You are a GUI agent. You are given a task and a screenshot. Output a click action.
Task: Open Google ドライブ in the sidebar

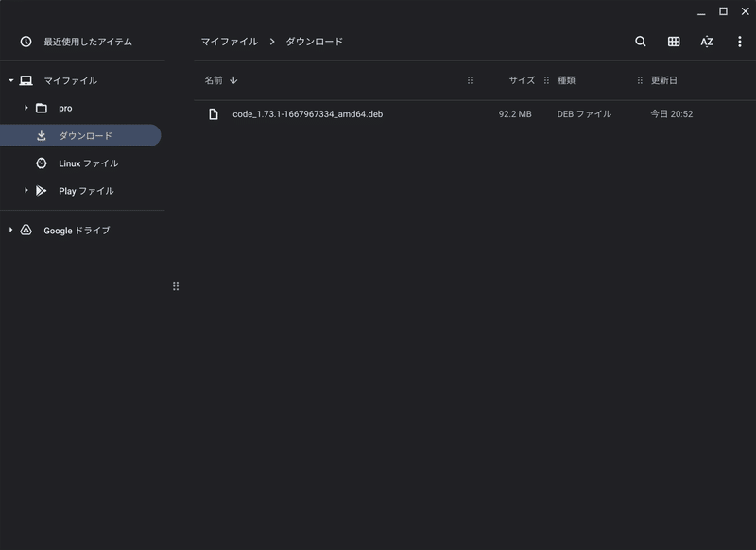[77, 231]
